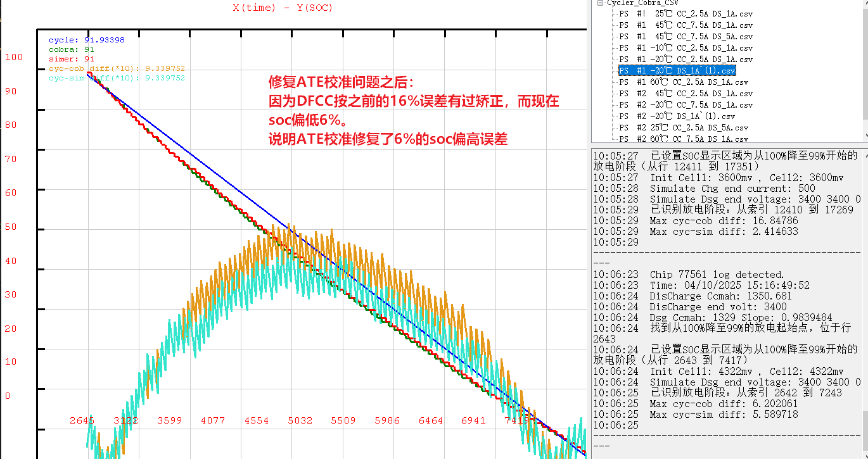Viewport: 868px width, 459px height.
Task: Select file PS #1 -10℃ CC_2.5A DS_1A.csv
Action: coord(686,47)
